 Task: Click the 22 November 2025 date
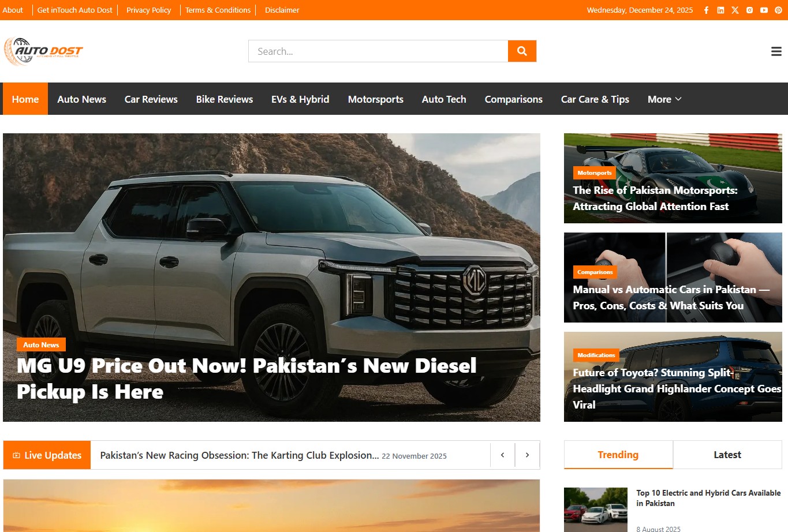tap(414, 456)
